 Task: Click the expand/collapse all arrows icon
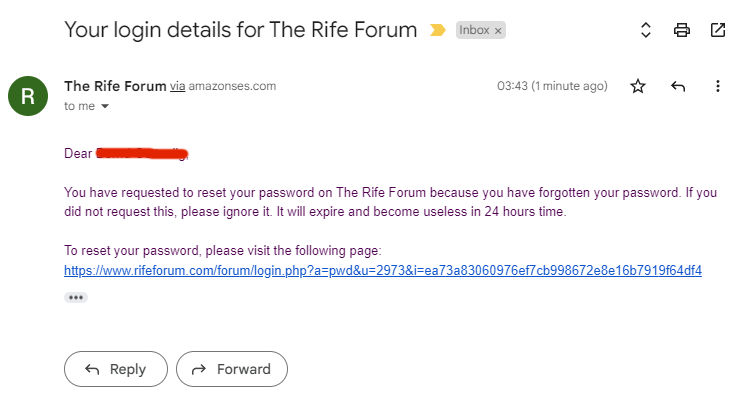(x=646, y=30)
